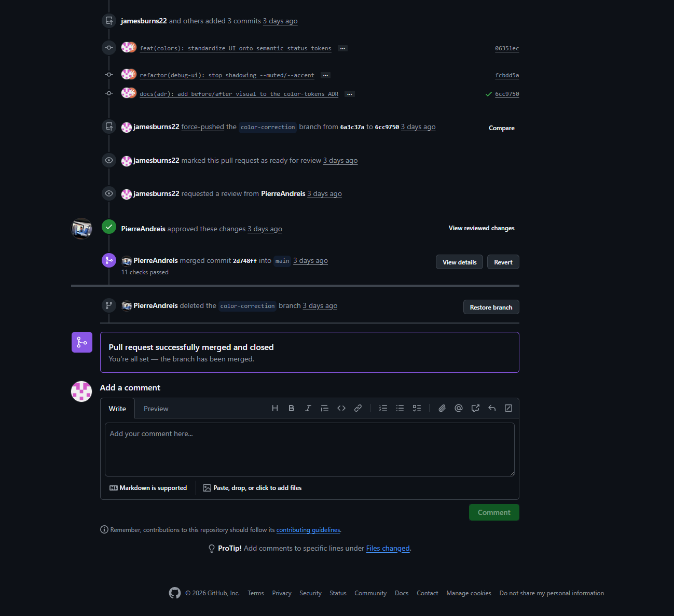Click jamesburns22 avatar on force-pushed event
The height and width of the screenshot is (616, 674).
(127, 128)
